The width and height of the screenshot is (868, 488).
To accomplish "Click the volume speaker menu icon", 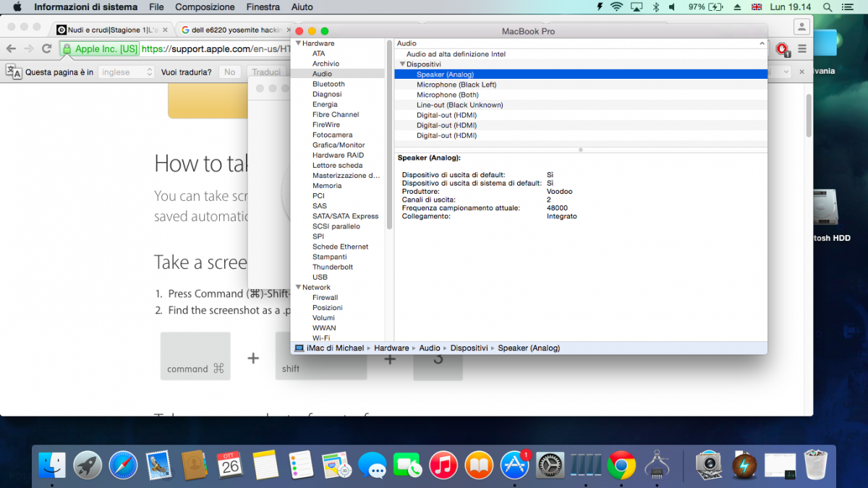I will pos(672,7).
